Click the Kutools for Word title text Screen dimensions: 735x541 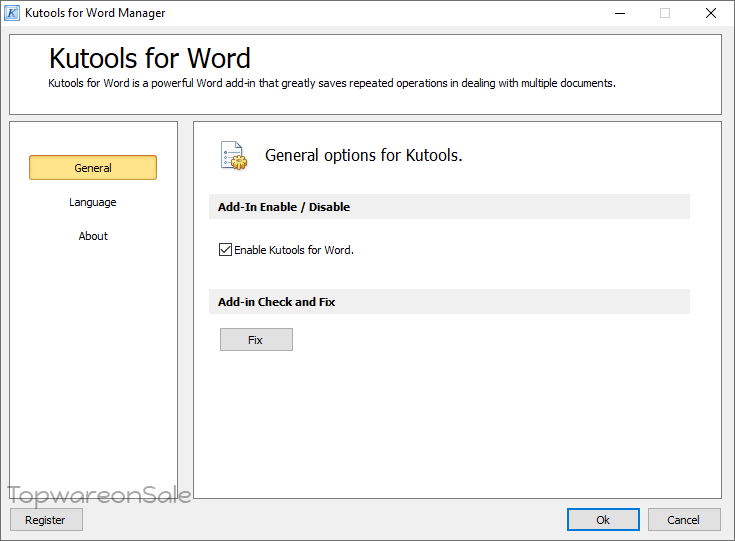point(150,58)
